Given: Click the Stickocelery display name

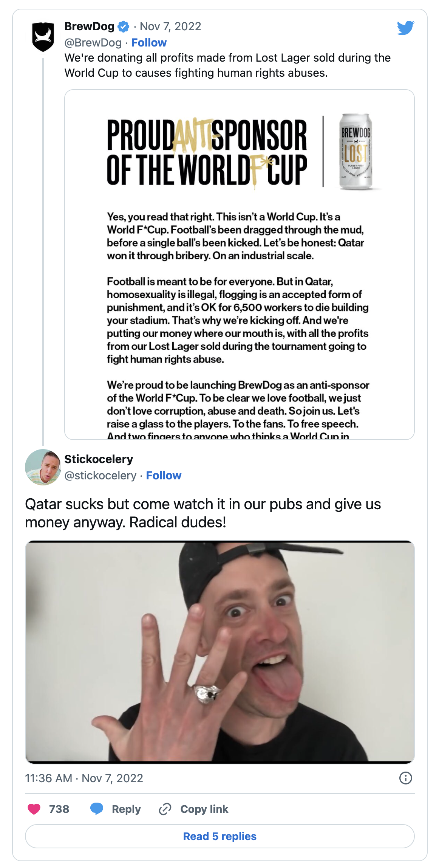Looking at the screenshot, I should pyautogui.click(x=99, y=459).
